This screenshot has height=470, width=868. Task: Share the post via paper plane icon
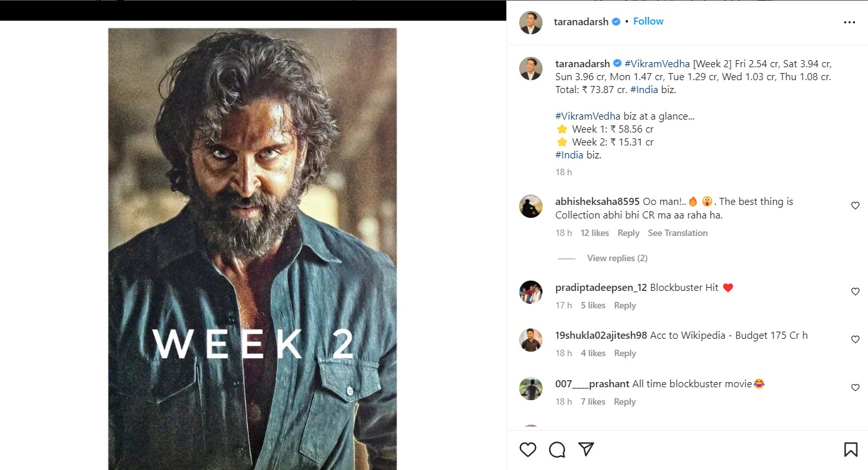[x=586, y=449]
